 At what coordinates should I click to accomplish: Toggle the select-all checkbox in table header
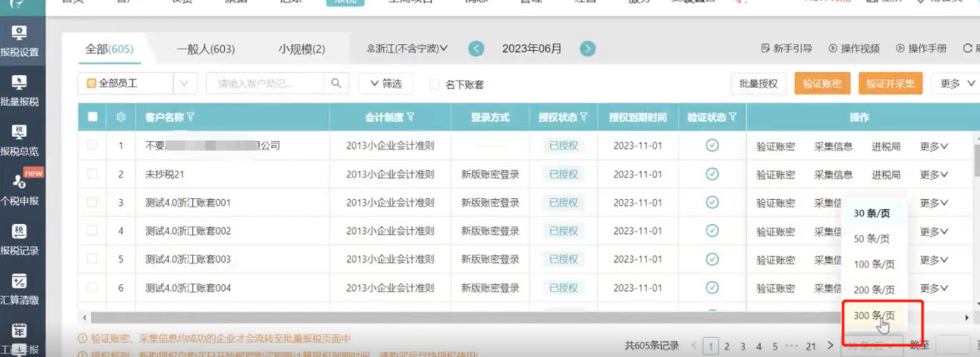(x=93, y=118)
